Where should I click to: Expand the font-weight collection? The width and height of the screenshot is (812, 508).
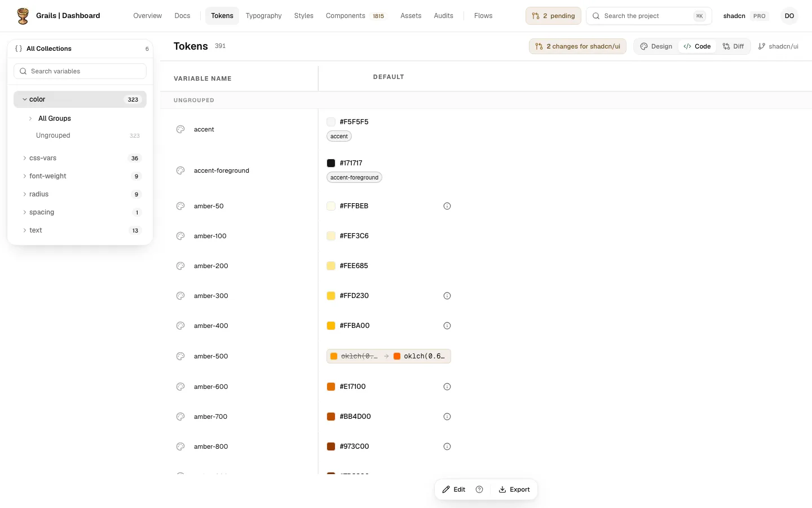click(25, 176)
